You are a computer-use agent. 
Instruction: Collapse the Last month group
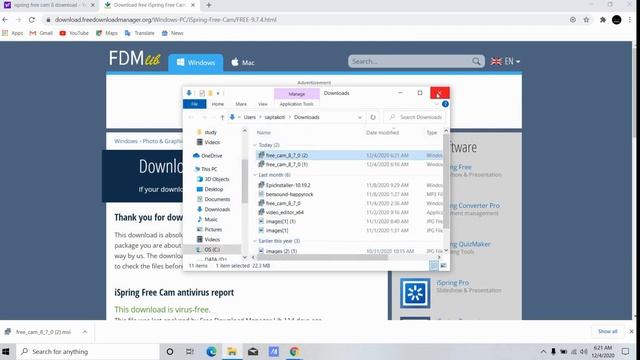pos(255,175)
